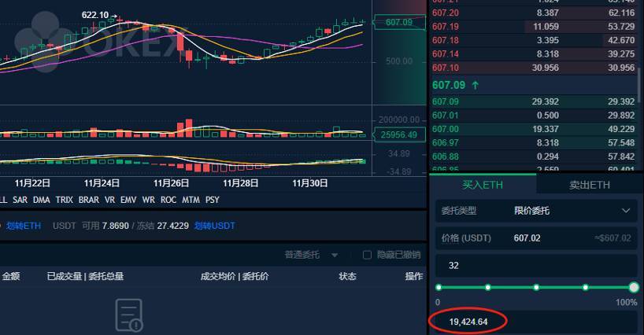This screenshot has width=644, height=335.
Task: Click sell order price 607.18
Action: (446, 40)
